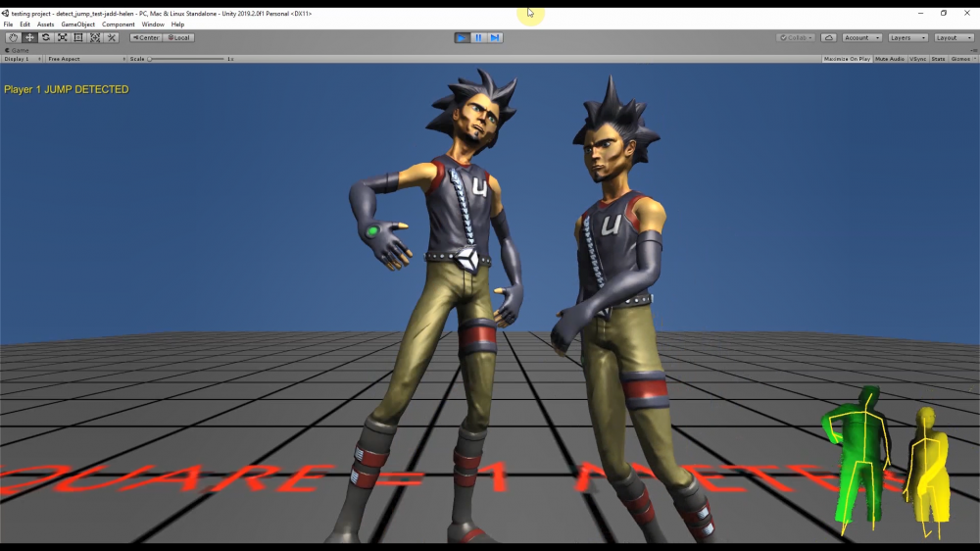Screen dimensions: 980x551
Task: Toggle handle rotation Local button
Action: pyautogui.click(x=178, y=37)
